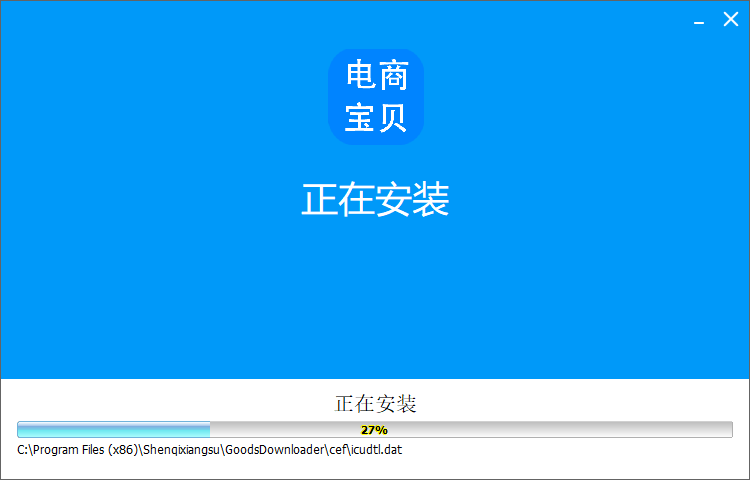Click the 27% progress percentage label
Screen dimensions: 750x480
[x=375, y=430]
